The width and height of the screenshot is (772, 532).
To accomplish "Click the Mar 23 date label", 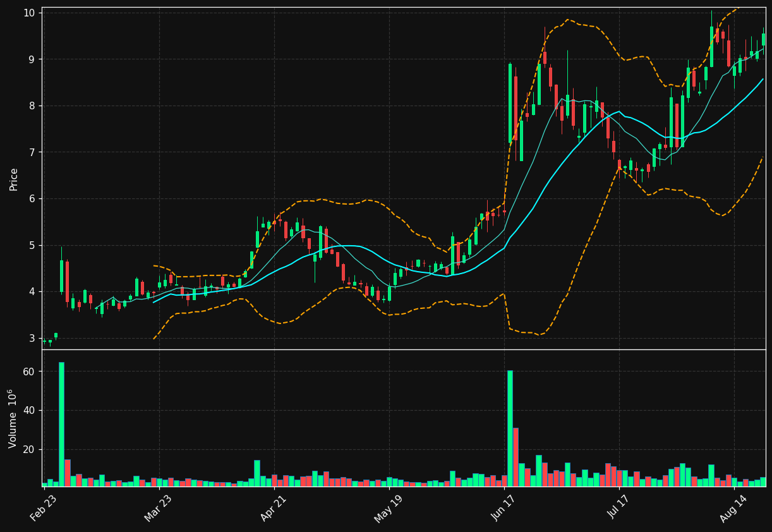I will [159, 509].
